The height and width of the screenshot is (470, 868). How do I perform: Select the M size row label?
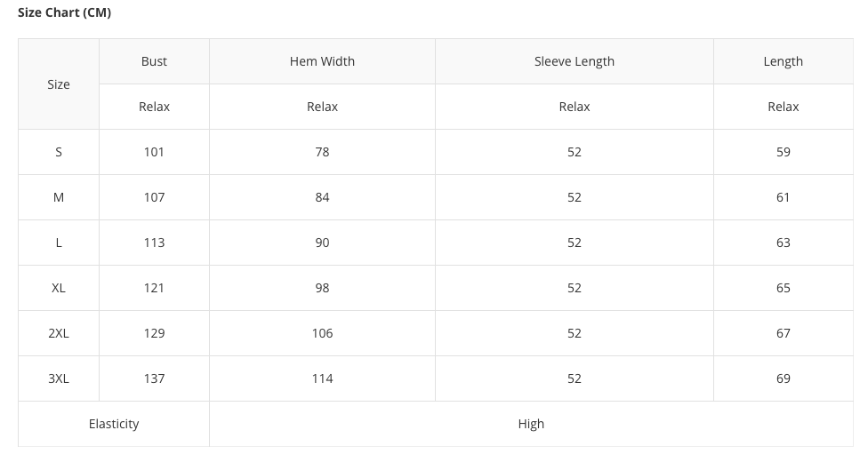(x=59, y=197)
